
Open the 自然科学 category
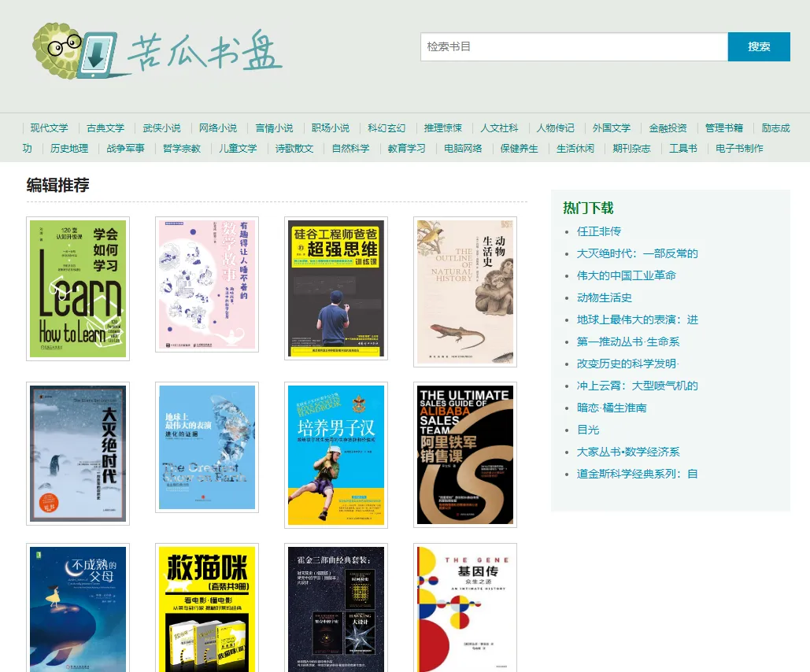(x=351, y=148)
